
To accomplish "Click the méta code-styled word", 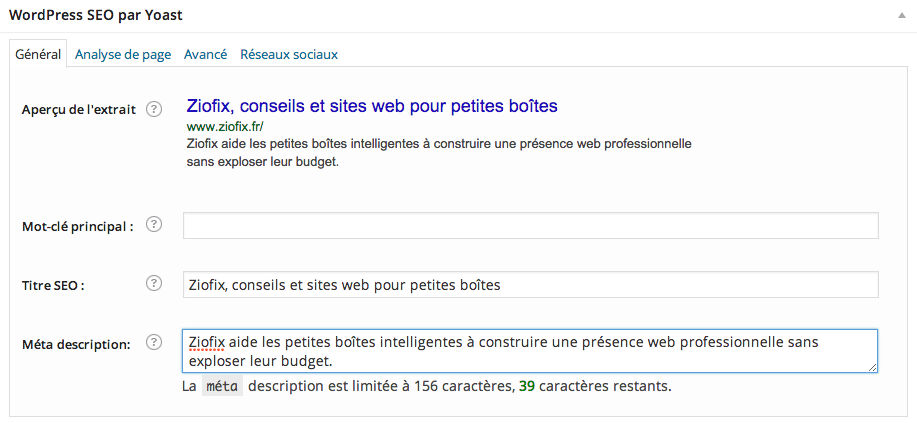I will pyautogui.click(x=222, y=387).
